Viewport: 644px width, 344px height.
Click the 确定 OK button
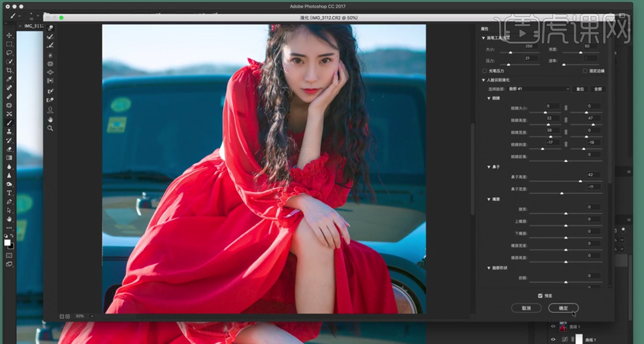[563, 308]
